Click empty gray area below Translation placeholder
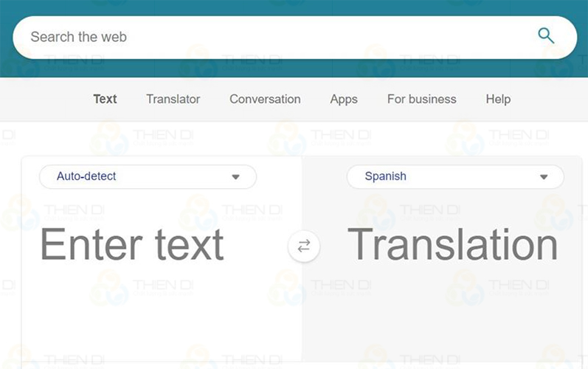The height and width of the screenshot is (369, 588). (443, 317)
